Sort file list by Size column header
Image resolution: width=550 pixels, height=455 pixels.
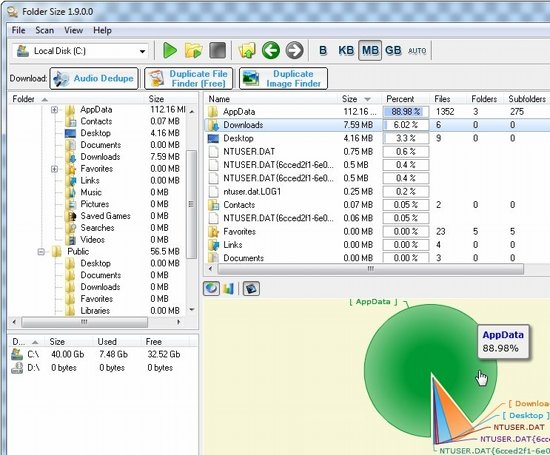tap(359, 99)
